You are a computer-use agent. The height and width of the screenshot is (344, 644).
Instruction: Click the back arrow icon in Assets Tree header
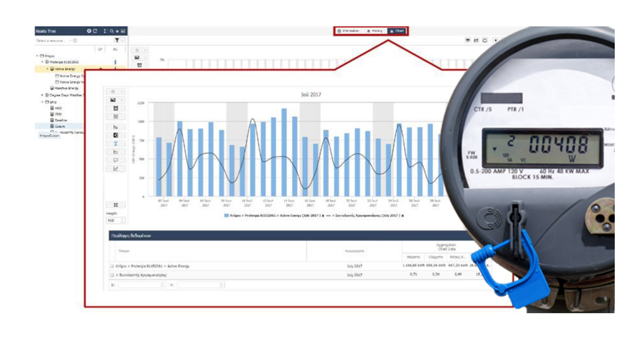(89, 31)
